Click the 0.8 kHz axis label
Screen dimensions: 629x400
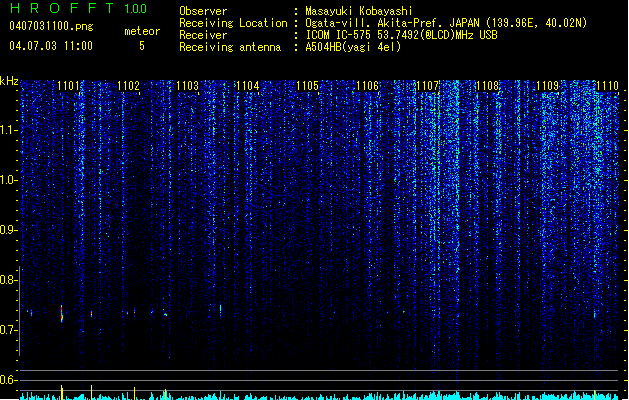[9, 280]
